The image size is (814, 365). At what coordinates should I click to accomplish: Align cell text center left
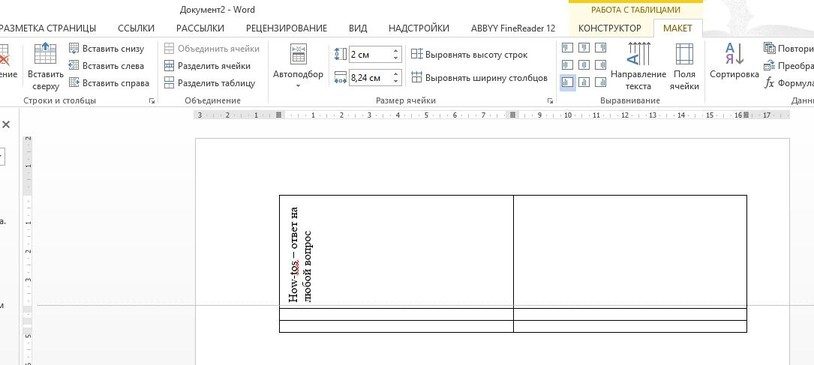pos(567,65)
